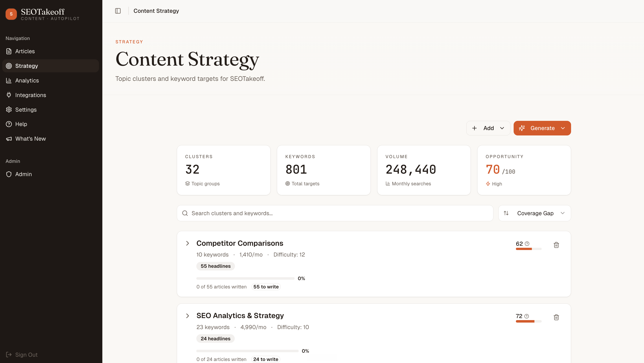Open What's New in sidebar
The width and height of the screenshot is (644, 363).
coord(50,139)
